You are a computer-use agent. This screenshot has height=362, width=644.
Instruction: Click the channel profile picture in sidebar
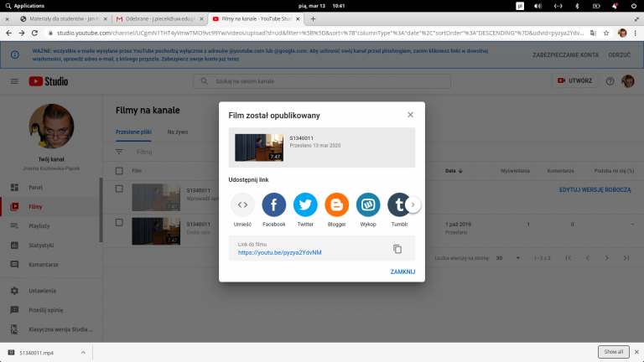pyautogui.click(x=51, y=127)
